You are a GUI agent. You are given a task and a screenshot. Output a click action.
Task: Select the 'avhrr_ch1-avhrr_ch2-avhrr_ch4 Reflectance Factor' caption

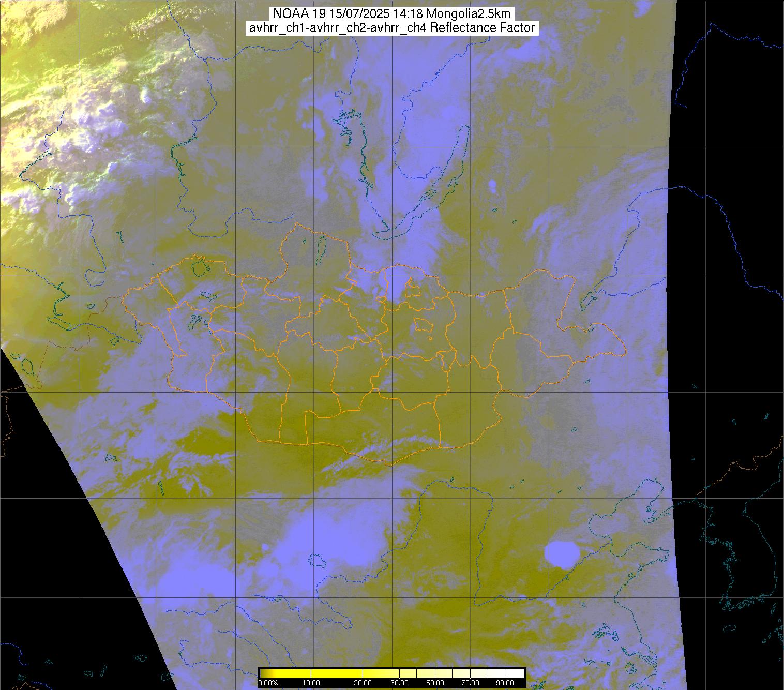pos(392,28)
